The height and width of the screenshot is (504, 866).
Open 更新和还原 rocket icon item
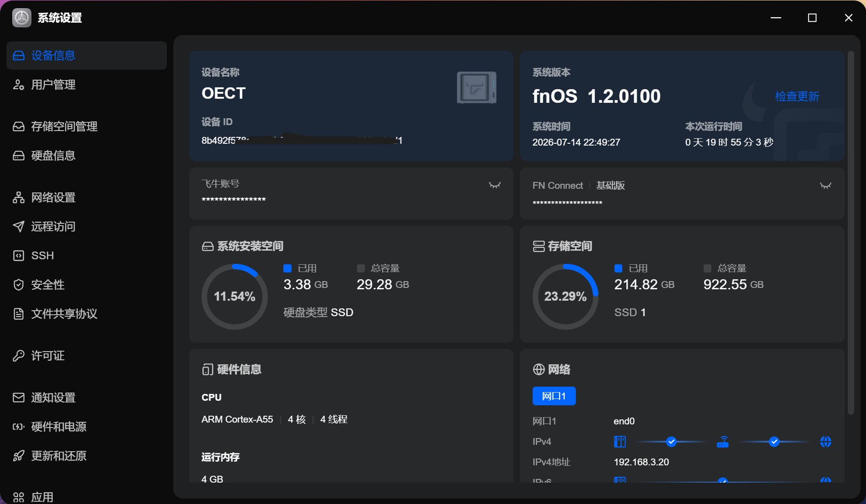pyautogui.click(x=86, y=456)
